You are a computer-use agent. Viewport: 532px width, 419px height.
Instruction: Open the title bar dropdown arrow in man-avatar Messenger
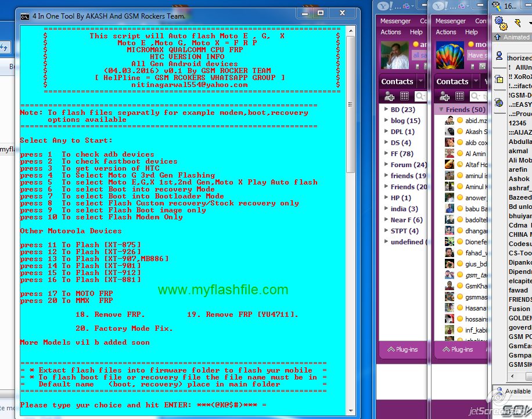click(412, 6)
